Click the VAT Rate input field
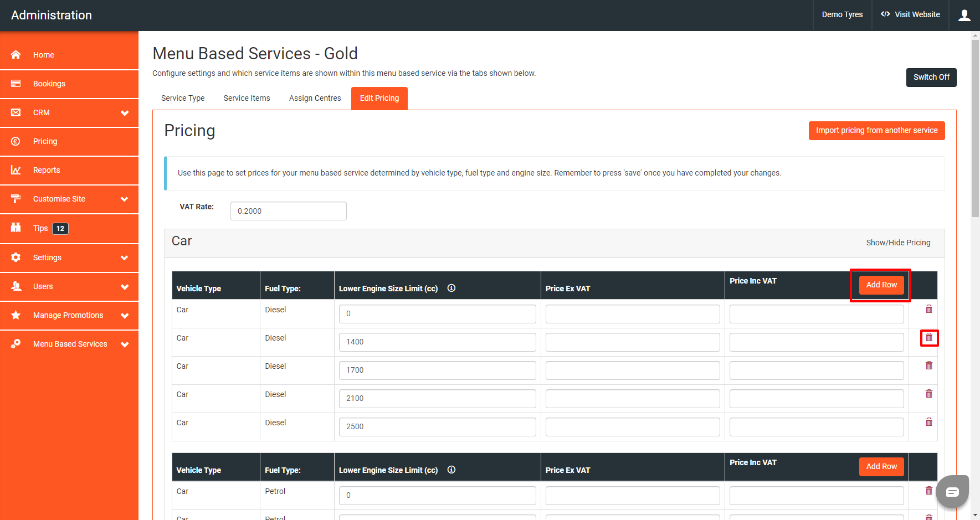The image size is (980, 520). (x=289, y=211)
